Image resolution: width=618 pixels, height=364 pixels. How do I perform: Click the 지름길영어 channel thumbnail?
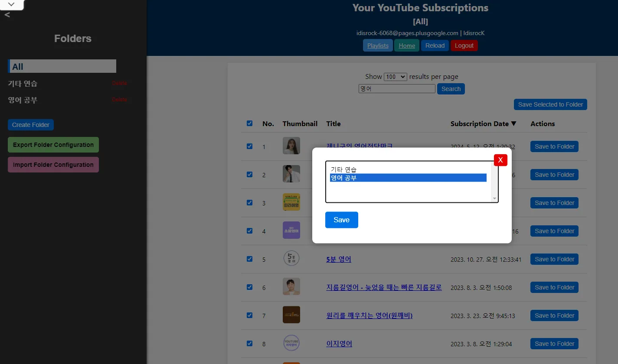[x=291, y=287]
